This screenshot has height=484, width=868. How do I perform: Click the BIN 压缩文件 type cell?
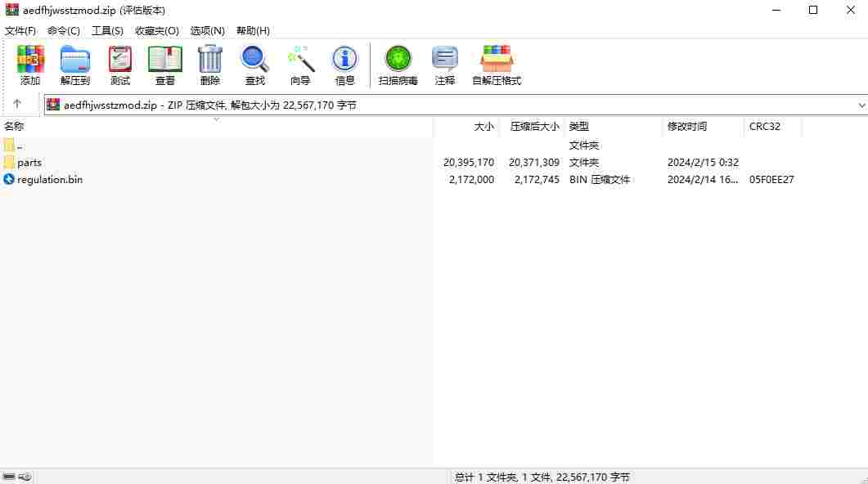tap(600, 179)
